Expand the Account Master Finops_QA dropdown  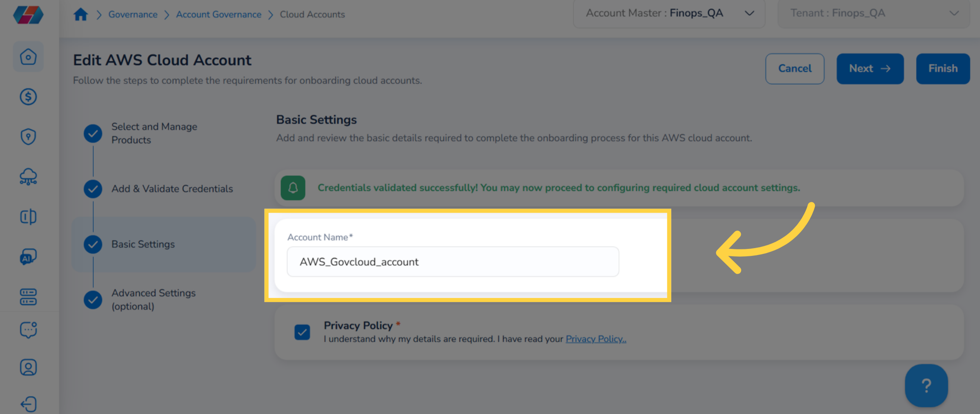(x=669, y=13)
